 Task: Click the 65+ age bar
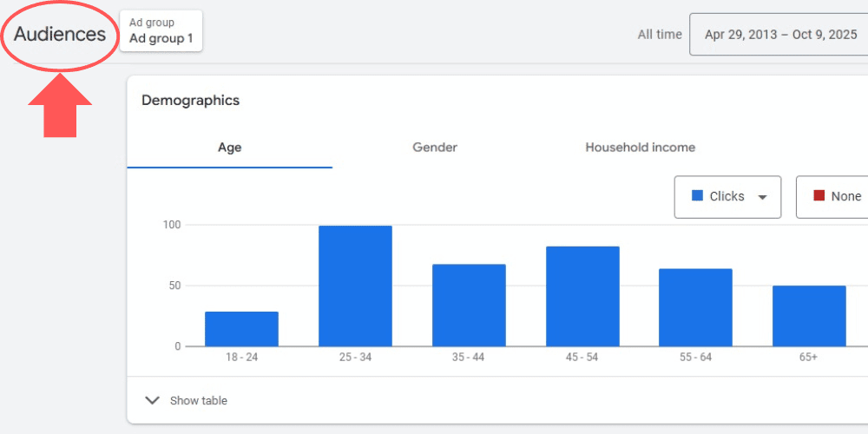[809, 316]
